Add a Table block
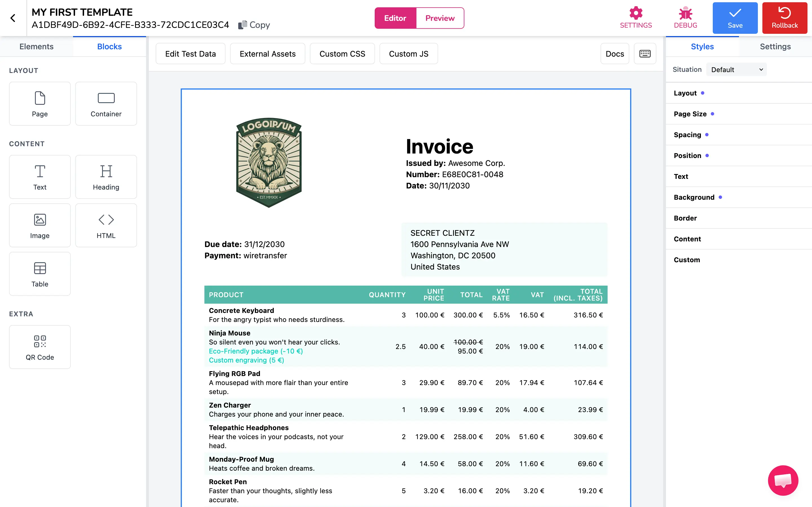 [x=39, y=273]
